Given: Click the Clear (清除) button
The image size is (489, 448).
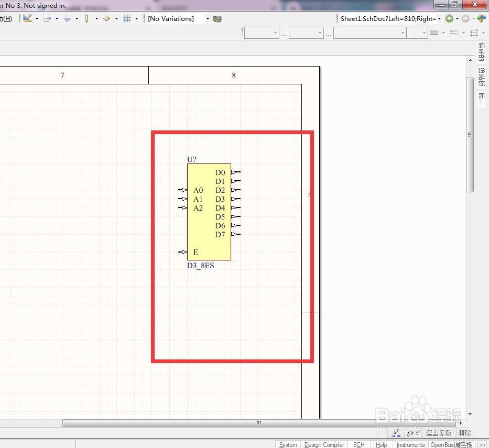Looking at the screenshot, I should pos(465,433).
